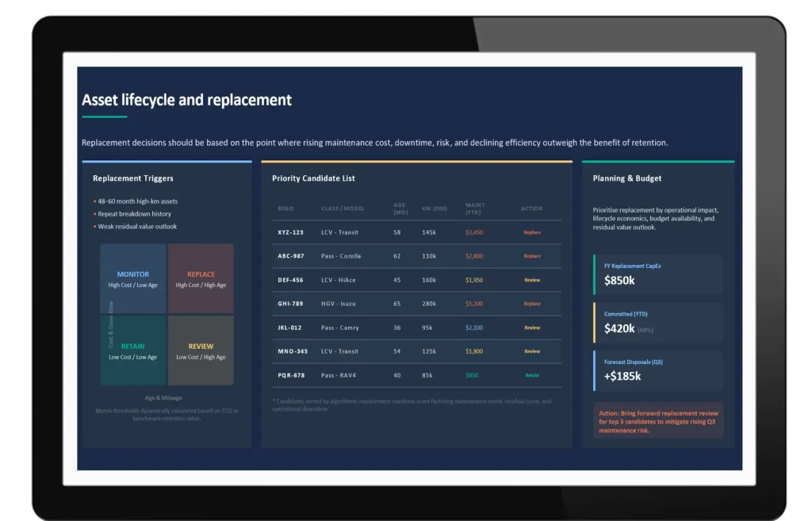
Task: Click the KM (000) column header
Action: click(x=435, y=209)
